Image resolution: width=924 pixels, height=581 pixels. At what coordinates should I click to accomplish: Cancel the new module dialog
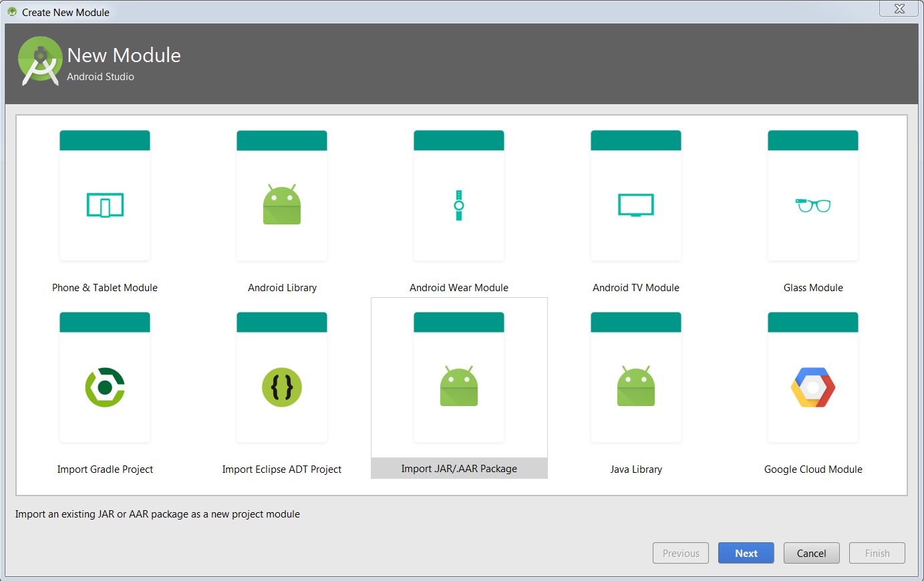click(812, 553)
